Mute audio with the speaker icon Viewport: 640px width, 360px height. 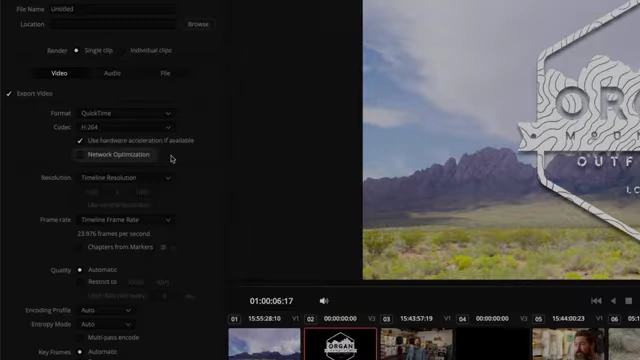[324, 301]
